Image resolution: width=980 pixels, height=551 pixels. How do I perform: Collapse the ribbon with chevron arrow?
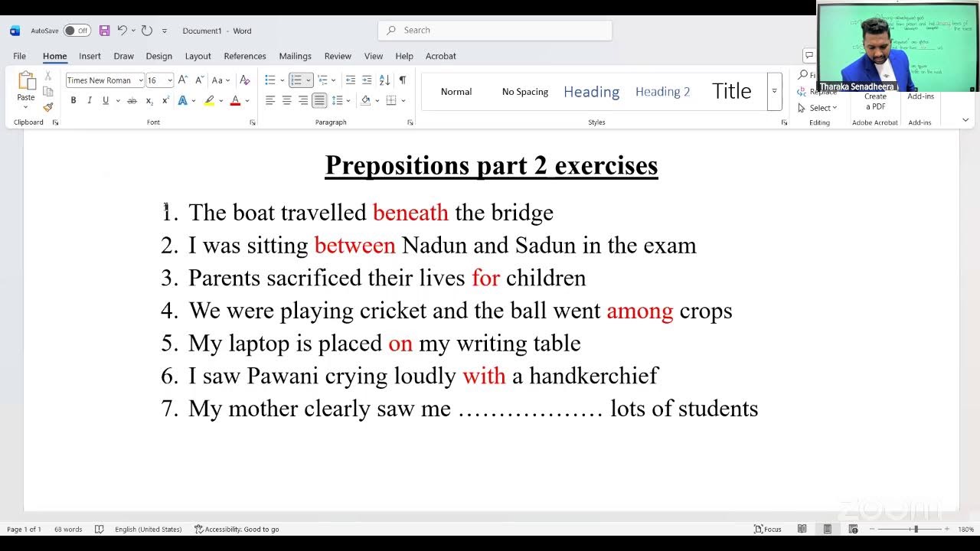click(x=965, y=120)
